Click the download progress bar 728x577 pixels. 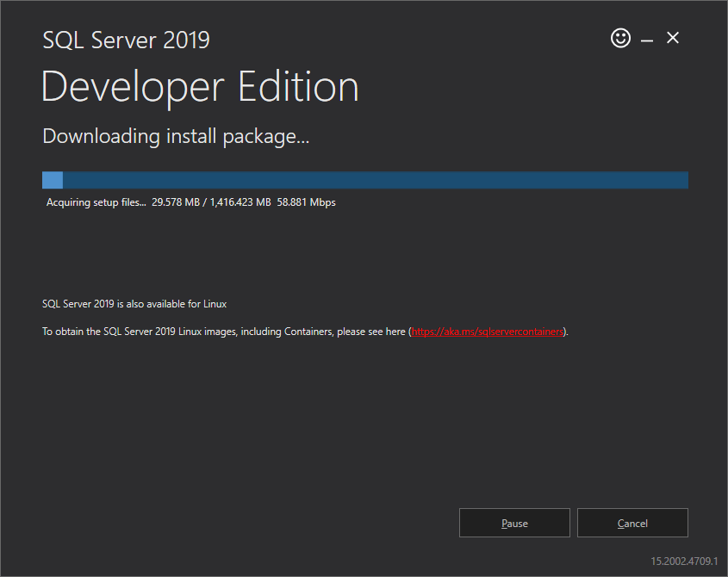point(364,180)
